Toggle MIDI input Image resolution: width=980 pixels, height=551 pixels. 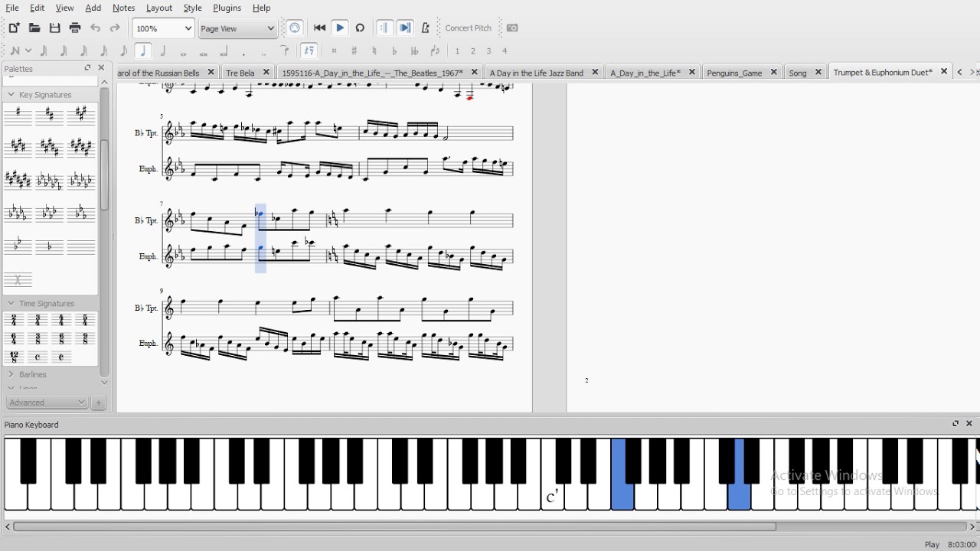pos(295,28)
